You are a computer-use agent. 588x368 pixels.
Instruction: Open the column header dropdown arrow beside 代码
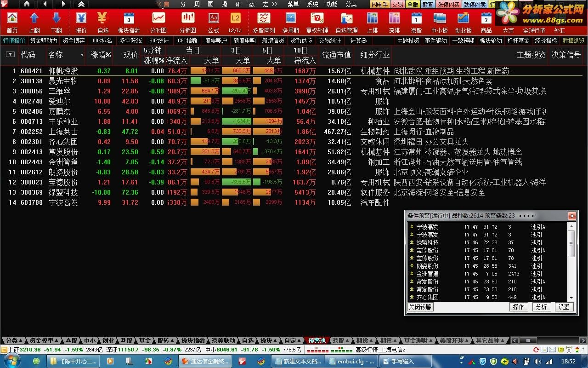(x=10, y=55)
